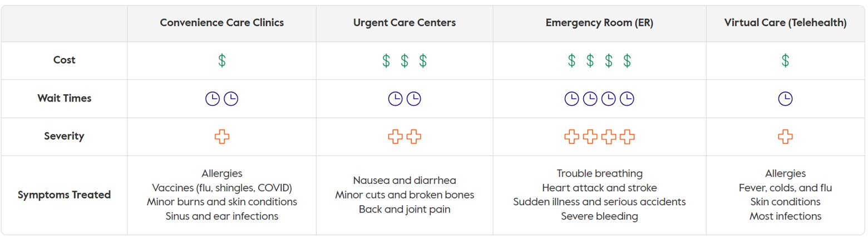The height and width of the screenshot is (238, 868).
Task: Click the middle dollar sign under Urgent Care Centers
Action: click(x=405, y=60)
